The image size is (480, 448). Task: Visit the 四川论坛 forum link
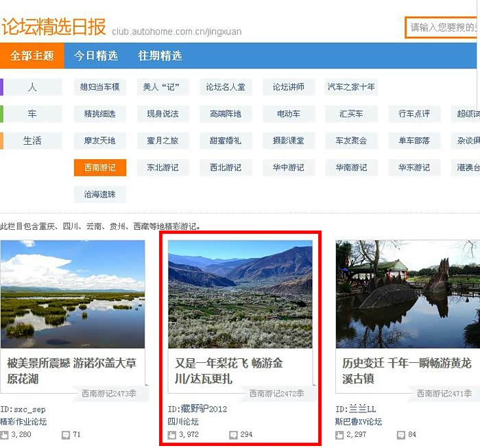183,422
